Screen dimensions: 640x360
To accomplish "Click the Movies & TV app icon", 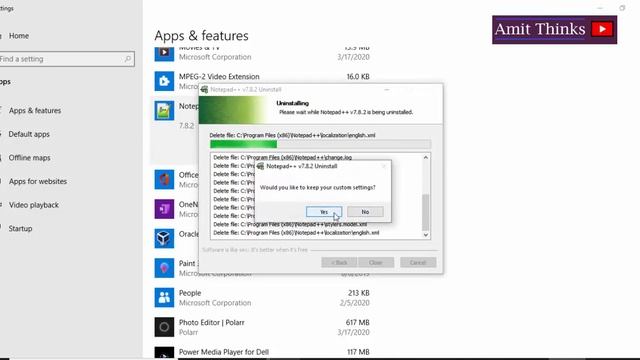I will (164, 53).
